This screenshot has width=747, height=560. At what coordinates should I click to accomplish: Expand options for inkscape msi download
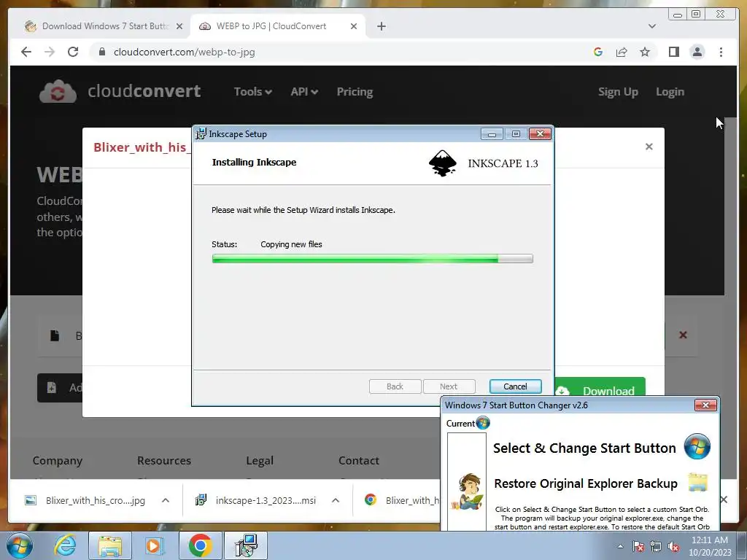[336, 500]
